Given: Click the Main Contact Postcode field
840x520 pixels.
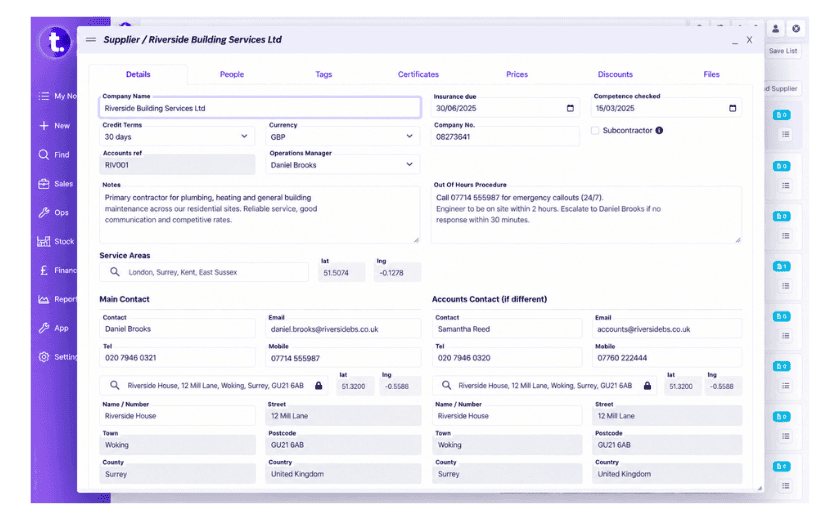Looking at the screenshot, I should pyautogui.click(x=343, y=444).
